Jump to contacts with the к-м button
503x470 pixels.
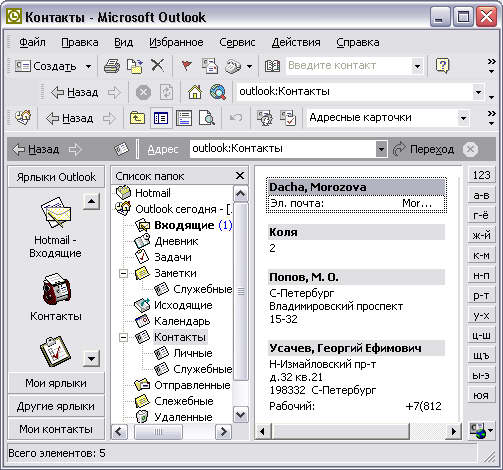pyautogui.click(x=481, y=255)
